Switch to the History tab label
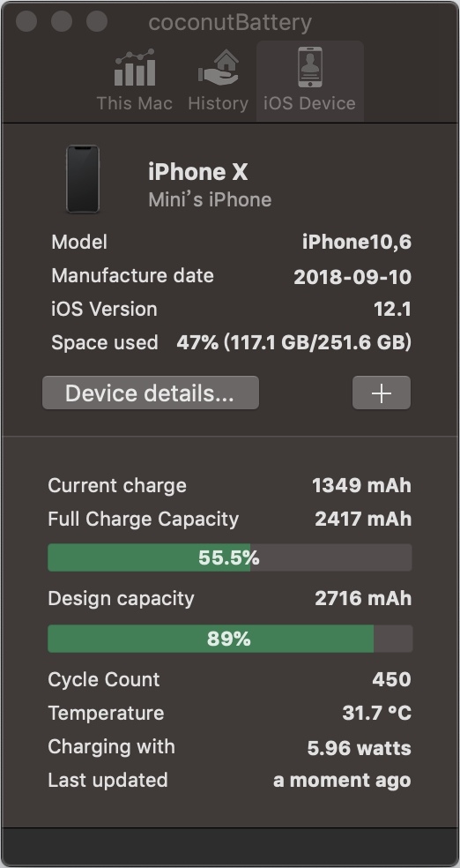Viewport: 460px width, 868px height. pyautogui.click(x=219, y=103)
